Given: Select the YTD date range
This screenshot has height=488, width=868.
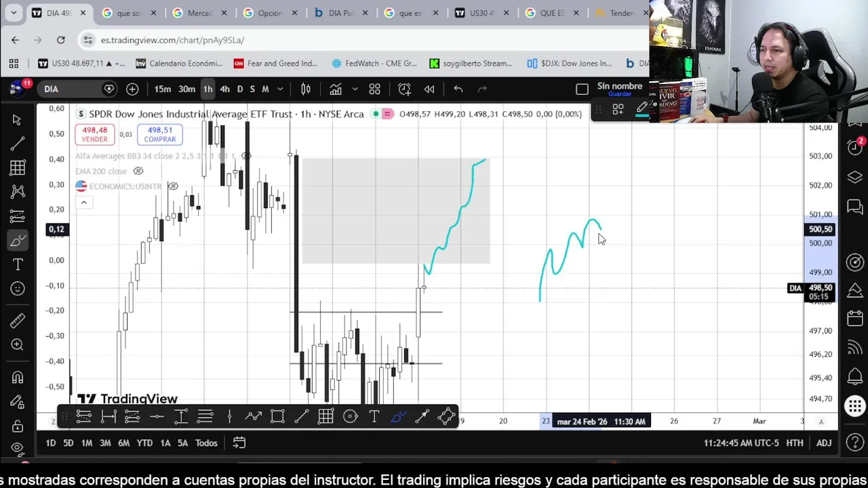Looking at the screenshot, I should 144,443.
